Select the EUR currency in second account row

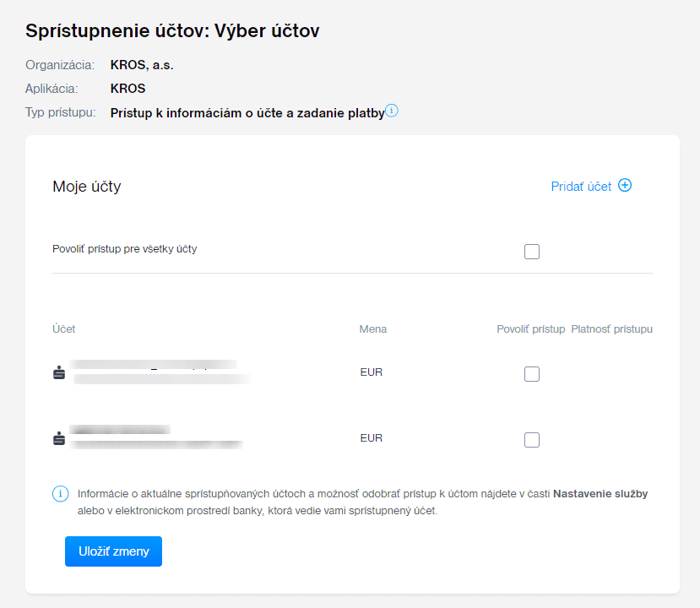372,438
